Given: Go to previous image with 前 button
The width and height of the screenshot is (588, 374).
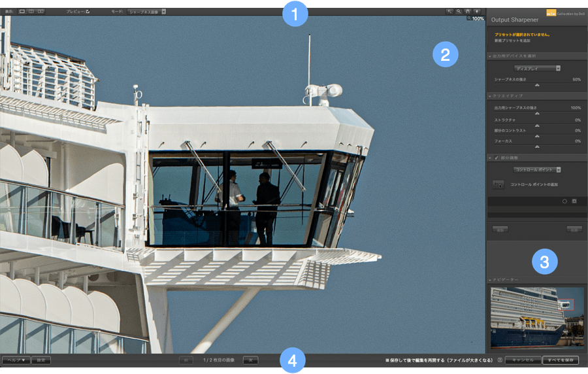Looking at the screenshot, I should coord(186,360).
